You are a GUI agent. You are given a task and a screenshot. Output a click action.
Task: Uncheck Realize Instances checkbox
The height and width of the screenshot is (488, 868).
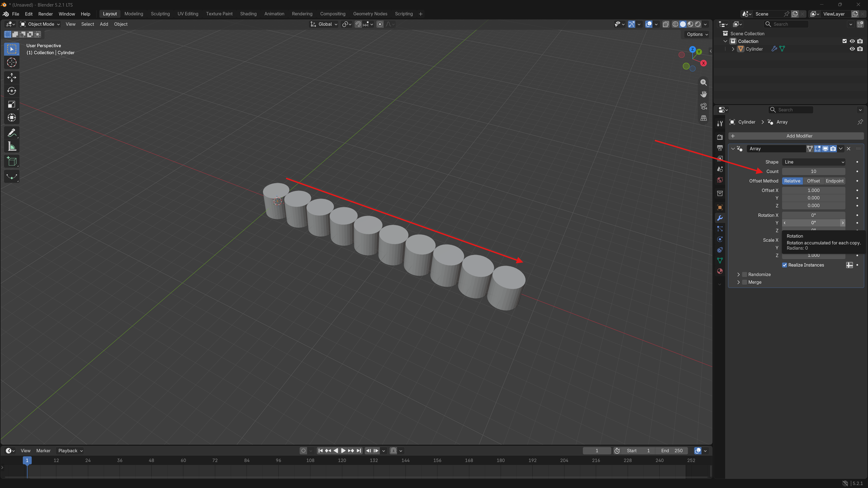pos(784,265)
